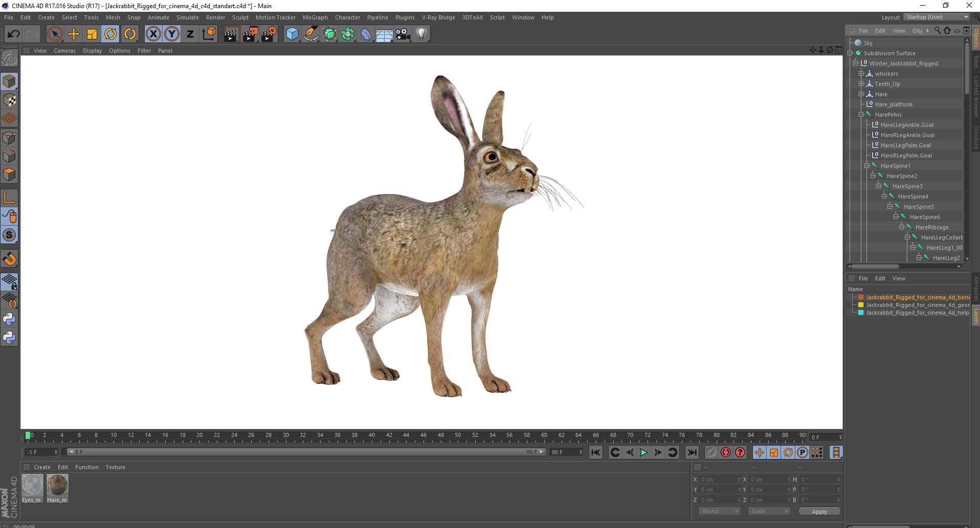Click the current frame 0 F field
The height and width of the screenshot is (528, 980).
click(x=826, y=437)
